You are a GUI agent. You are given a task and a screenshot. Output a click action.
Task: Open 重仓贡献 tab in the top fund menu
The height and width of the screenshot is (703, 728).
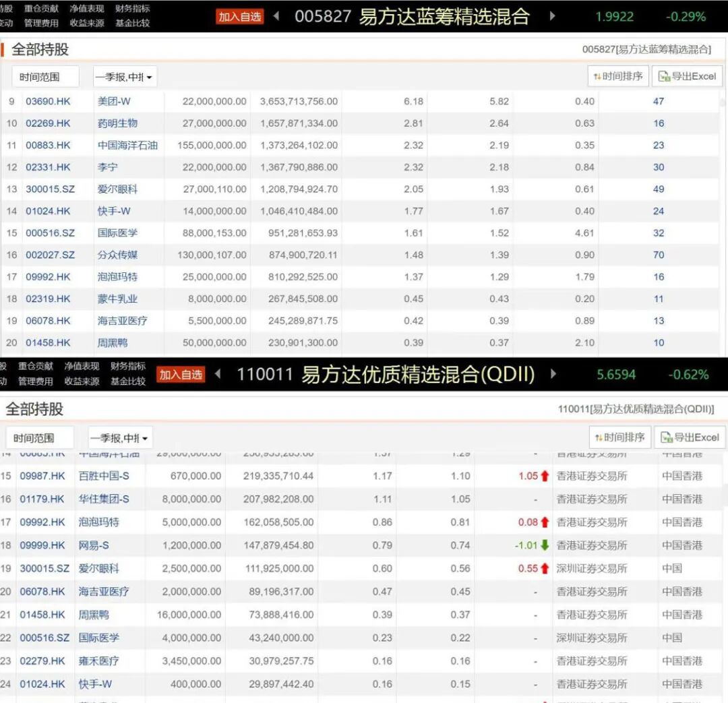(41, 8)
